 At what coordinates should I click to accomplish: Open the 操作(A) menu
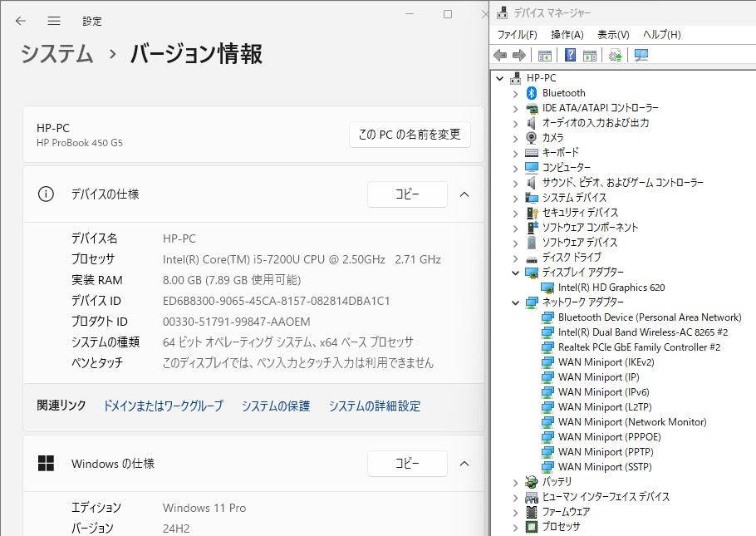pos(567,34)
